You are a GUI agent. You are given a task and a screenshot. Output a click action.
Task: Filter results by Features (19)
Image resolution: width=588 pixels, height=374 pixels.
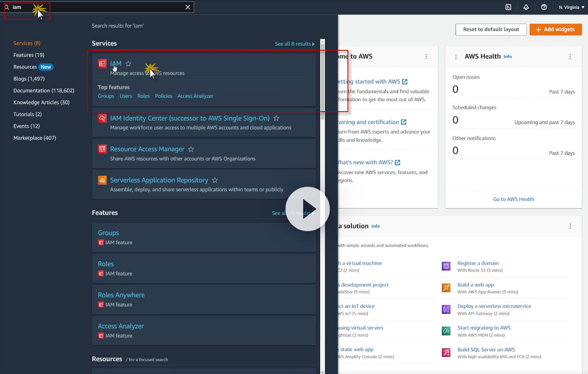point(29,55)
